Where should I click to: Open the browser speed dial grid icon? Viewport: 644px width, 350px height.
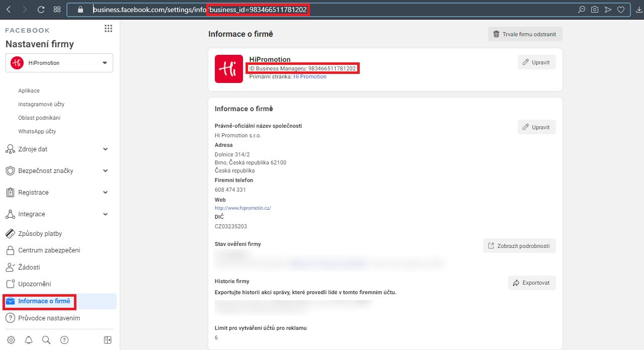click(57, 10)
